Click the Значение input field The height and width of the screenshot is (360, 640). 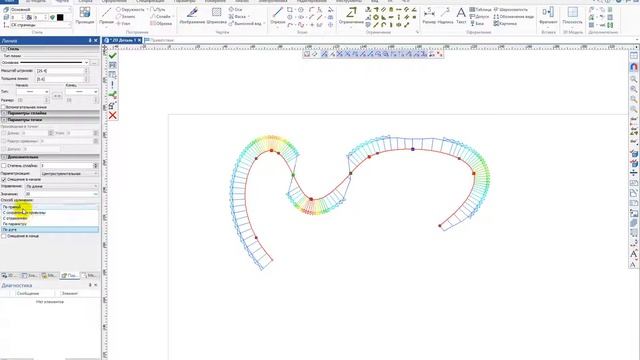pos(62,194)
